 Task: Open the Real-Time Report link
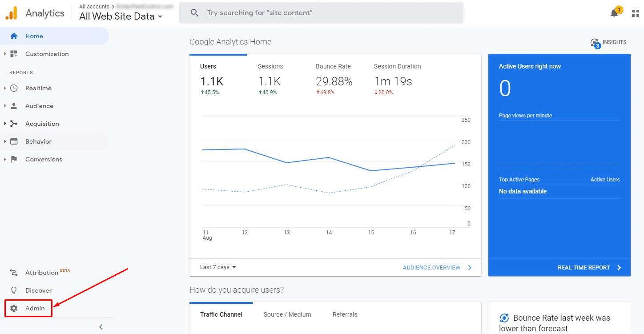(x=584, y=268)
